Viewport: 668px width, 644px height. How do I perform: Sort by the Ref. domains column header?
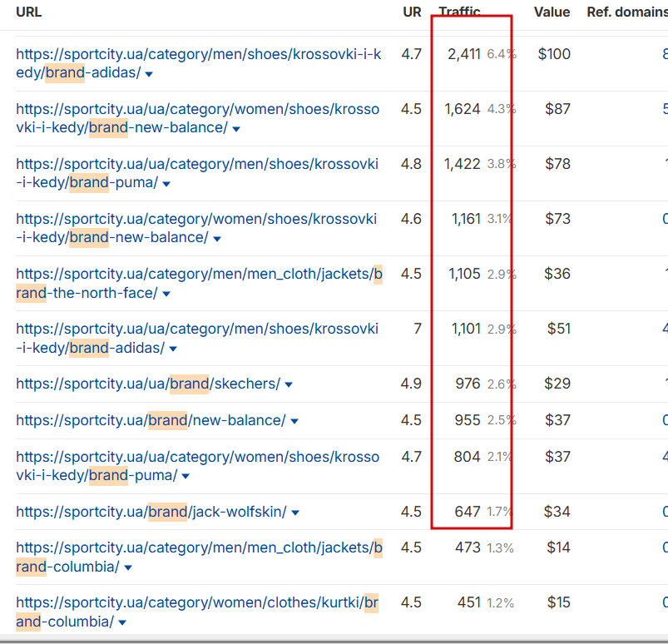(627, 12)
